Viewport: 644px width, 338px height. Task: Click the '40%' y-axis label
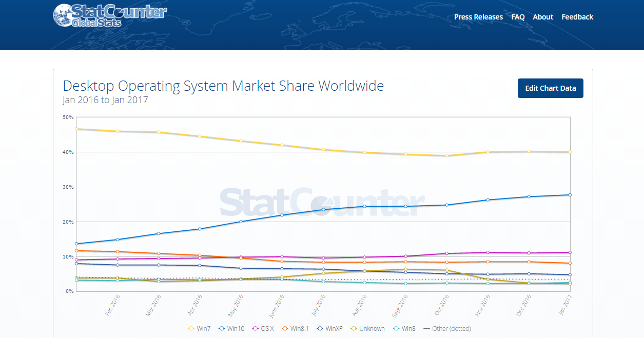[68, 152]
